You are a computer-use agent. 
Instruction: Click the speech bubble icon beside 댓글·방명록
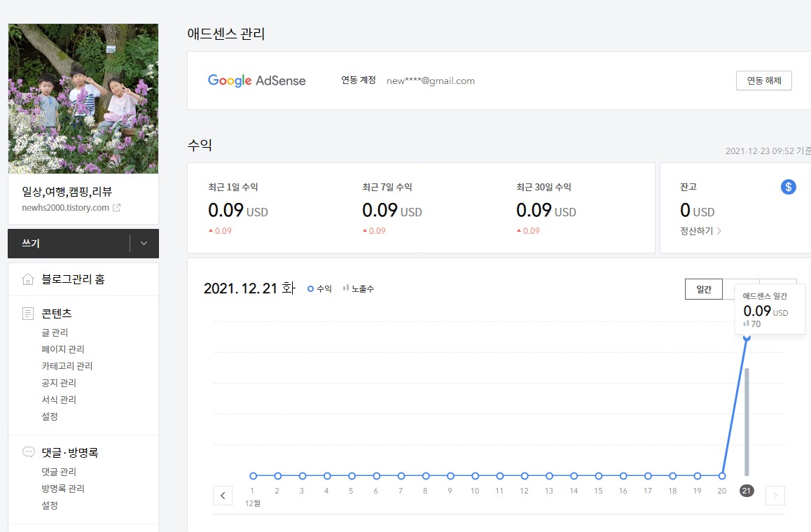click(29, 452)
